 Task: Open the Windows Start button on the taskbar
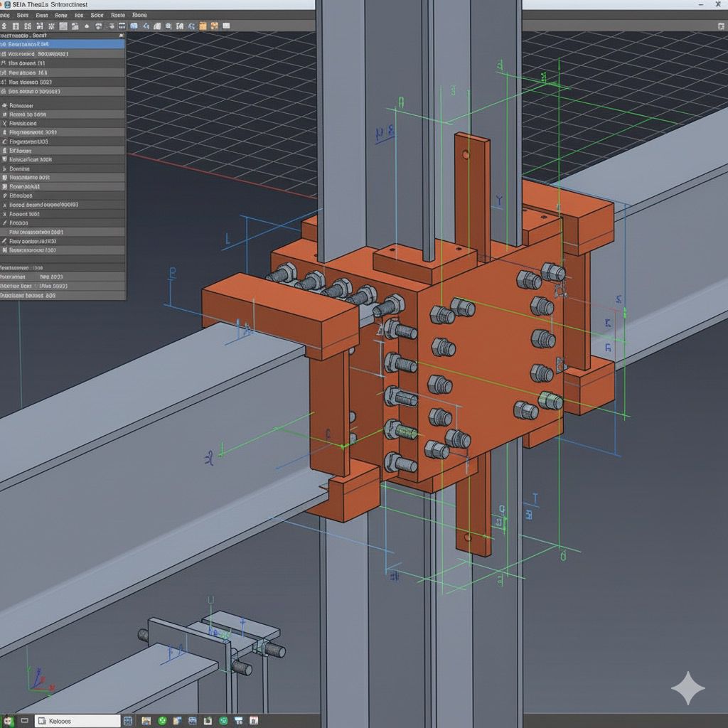(x=9, y=721)
